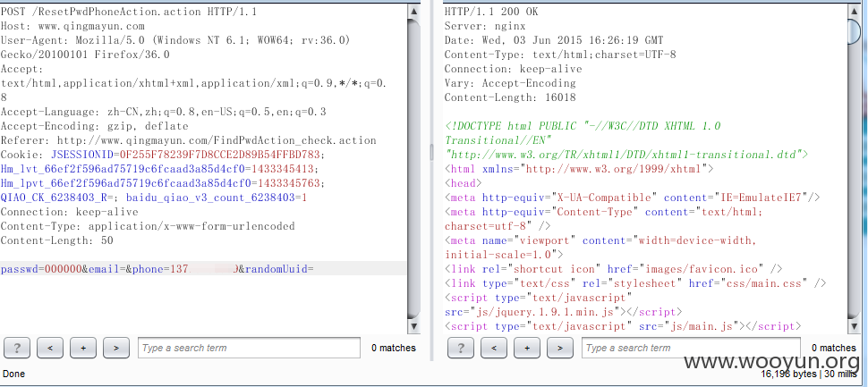Click the css/main.css stylesheet line
Image resolution: width=868 pixels, height=387 pixels.
pos(635,284)
